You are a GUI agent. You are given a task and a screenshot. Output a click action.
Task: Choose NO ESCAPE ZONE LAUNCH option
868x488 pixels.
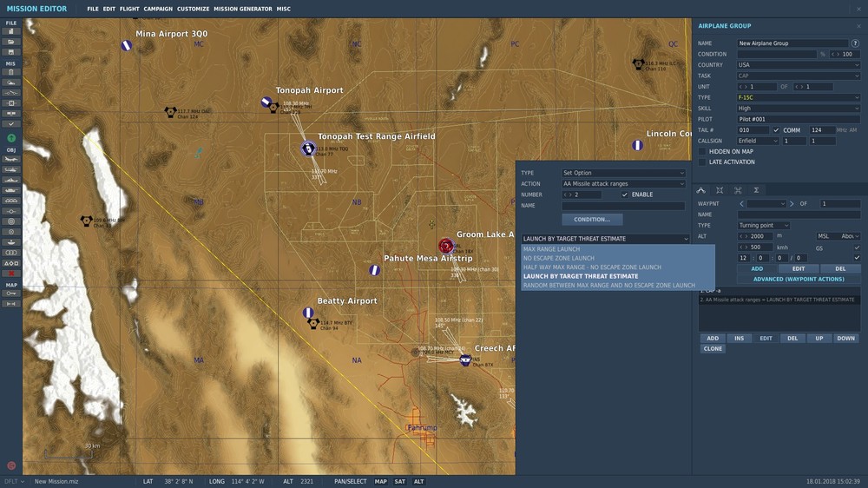[618, 258]
